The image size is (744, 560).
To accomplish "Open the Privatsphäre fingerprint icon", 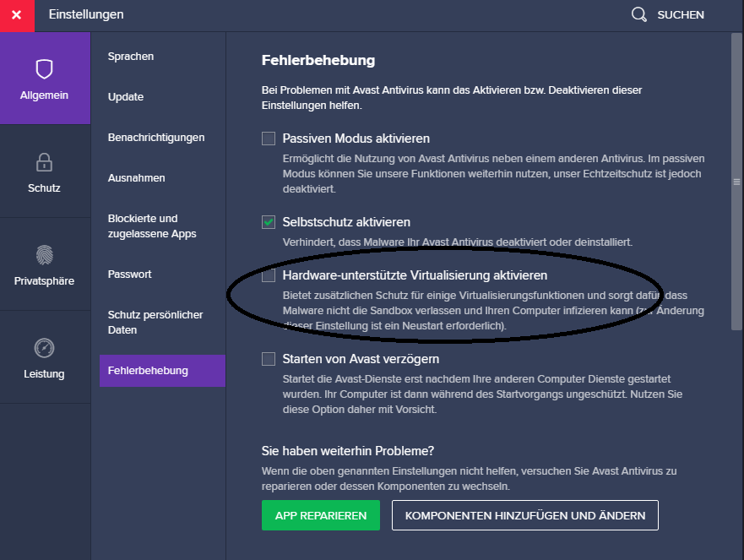I will tap(45, 255).
